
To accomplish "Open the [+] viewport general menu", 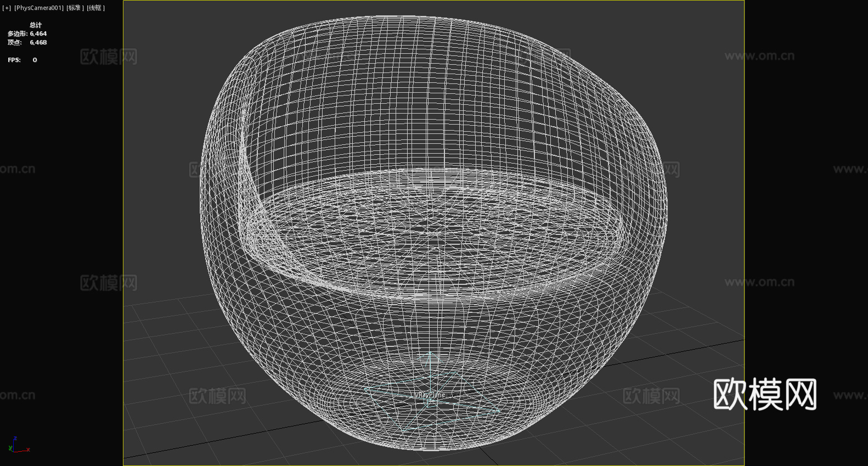I will [7, 8].
